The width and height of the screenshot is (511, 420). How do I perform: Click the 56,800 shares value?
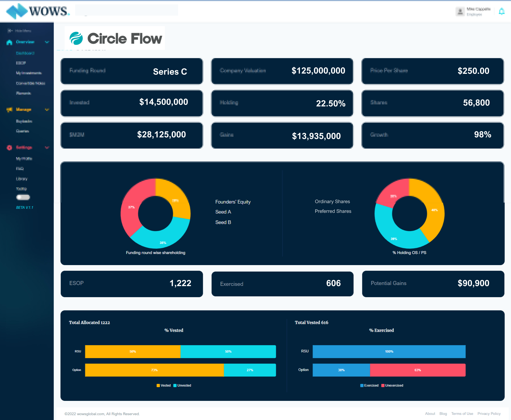click(x=477, y=103)
